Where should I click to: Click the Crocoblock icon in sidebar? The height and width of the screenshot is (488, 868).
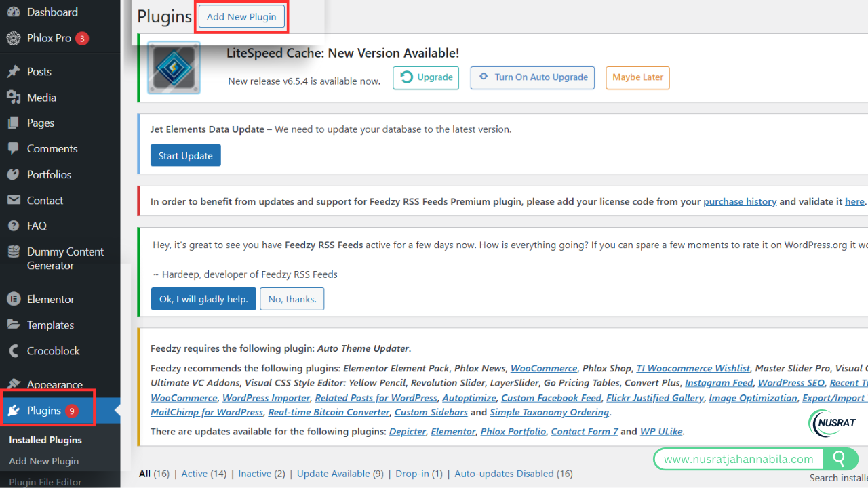tap(13, 351)
